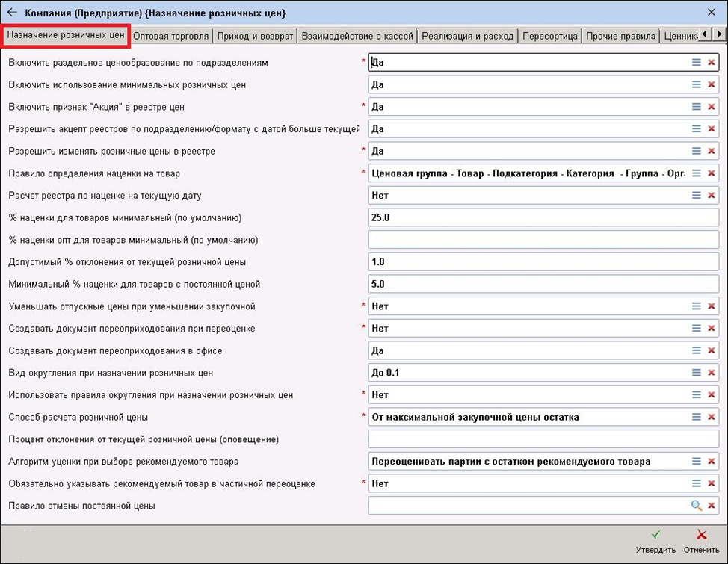Screen dimensions: 728x564
Task: Open list icon for 'Правило определения наценки на товар'
Action: click(x=697, y=173)
